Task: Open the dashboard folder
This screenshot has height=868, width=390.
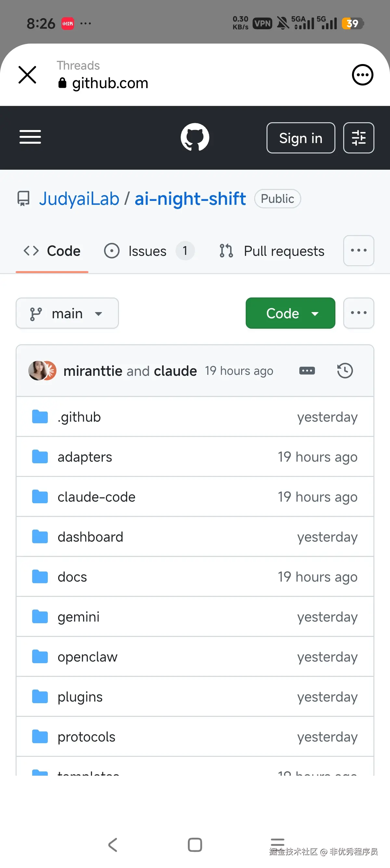Action: (x=90, y=537)
